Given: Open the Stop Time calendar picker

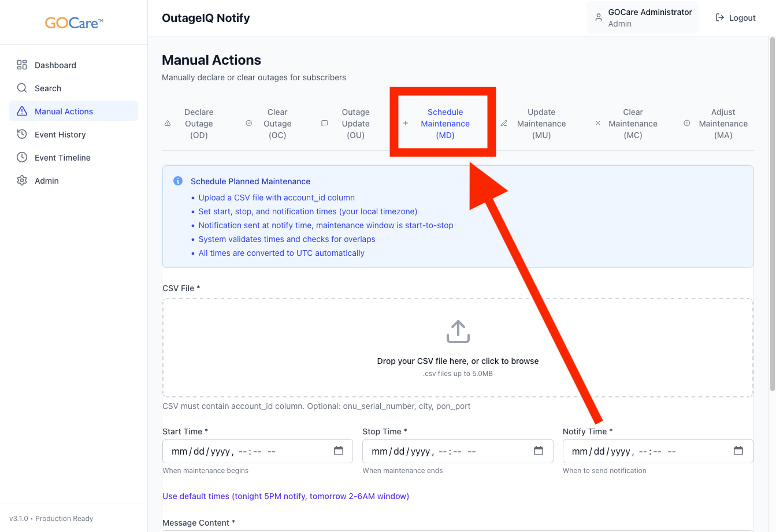Looking at the screenshot, I should pyautogui.click(x=539, y=451).
